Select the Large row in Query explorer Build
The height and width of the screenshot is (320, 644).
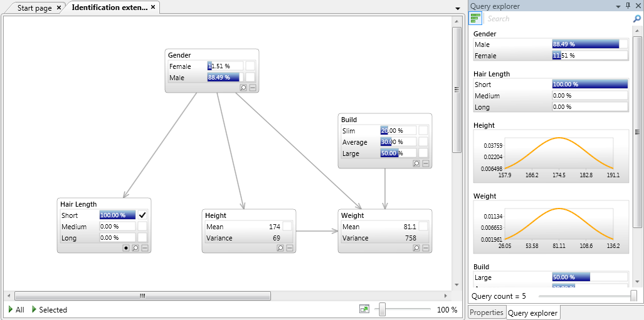pyautogui.click(x=551, y=277)
